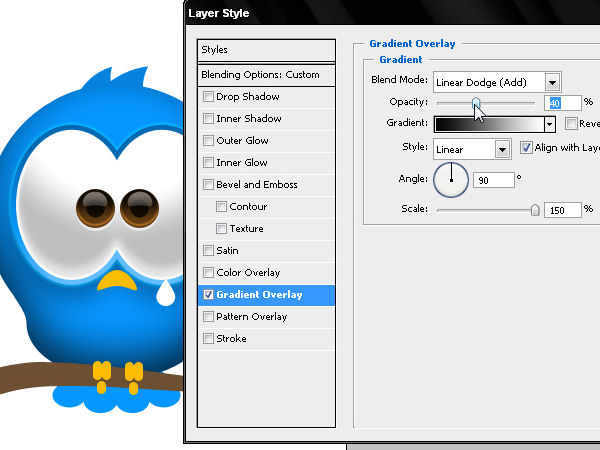Select the Stroke label

[x=231, y=339]
